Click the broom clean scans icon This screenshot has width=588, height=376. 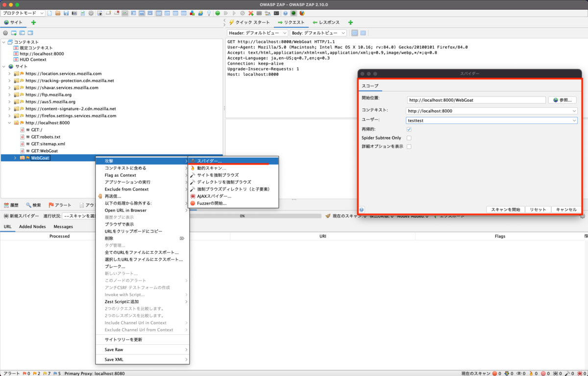(x=328, y=216)
